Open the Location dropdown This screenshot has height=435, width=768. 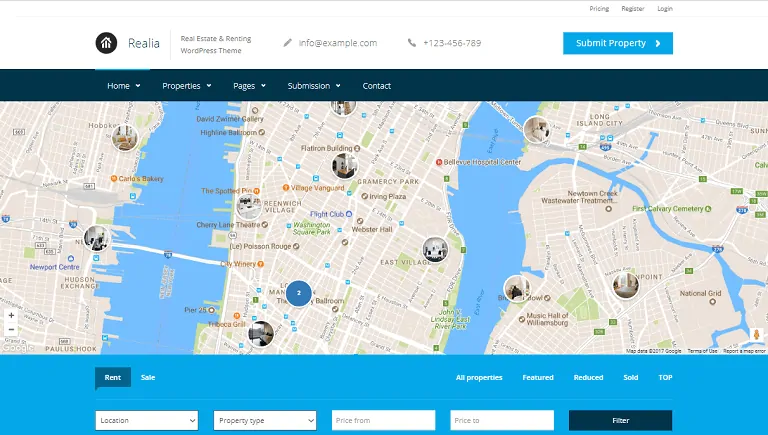[147, 420]
